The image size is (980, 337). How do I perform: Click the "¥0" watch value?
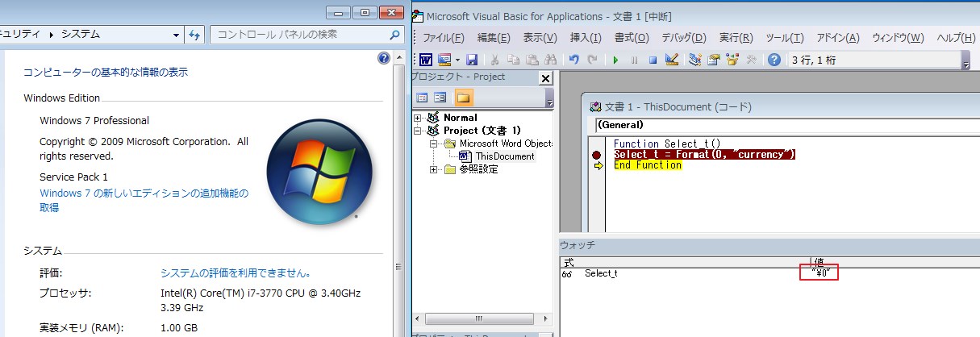click(819, 273)
